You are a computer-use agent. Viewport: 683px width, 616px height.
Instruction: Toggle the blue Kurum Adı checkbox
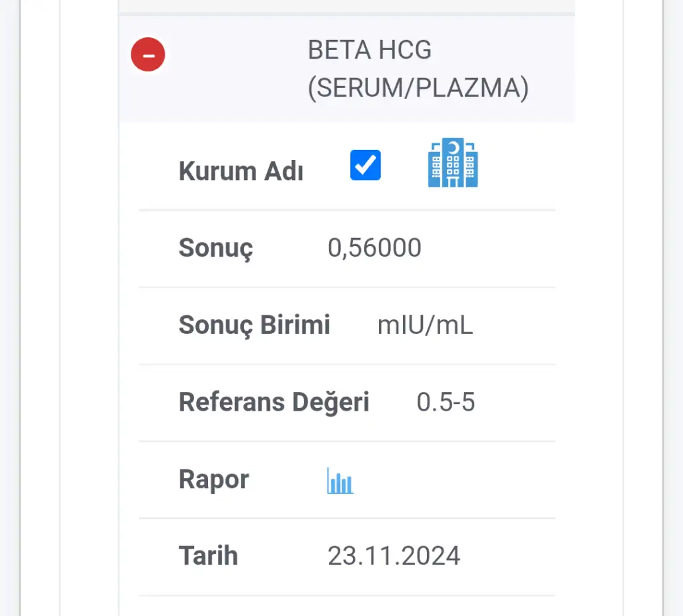point(366,165)
